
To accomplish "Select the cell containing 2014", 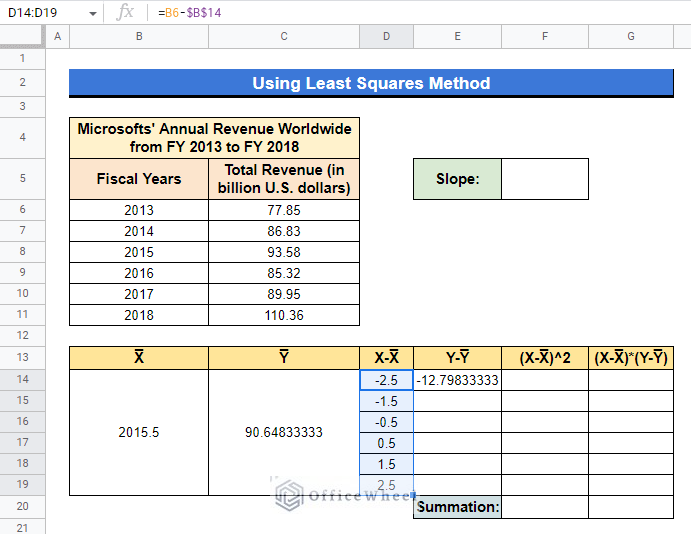I will click(x=139, y=231).
